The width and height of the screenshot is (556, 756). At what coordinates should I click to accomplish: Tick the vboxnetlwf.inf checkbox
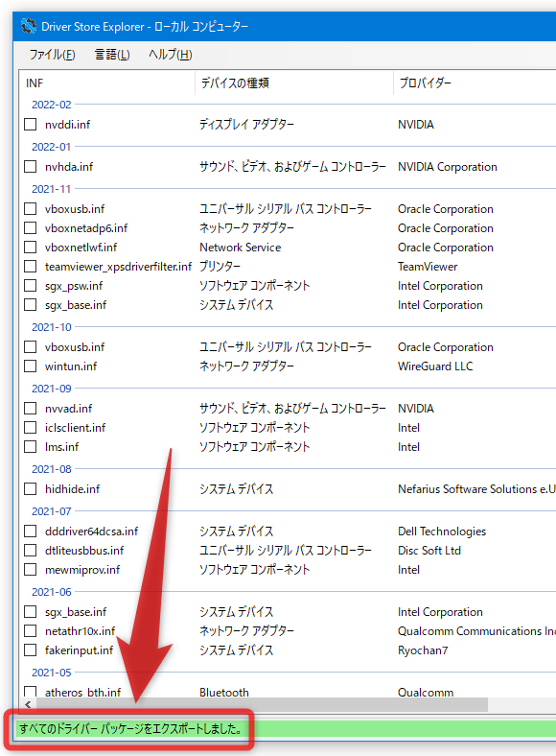(x=31, y=248)
